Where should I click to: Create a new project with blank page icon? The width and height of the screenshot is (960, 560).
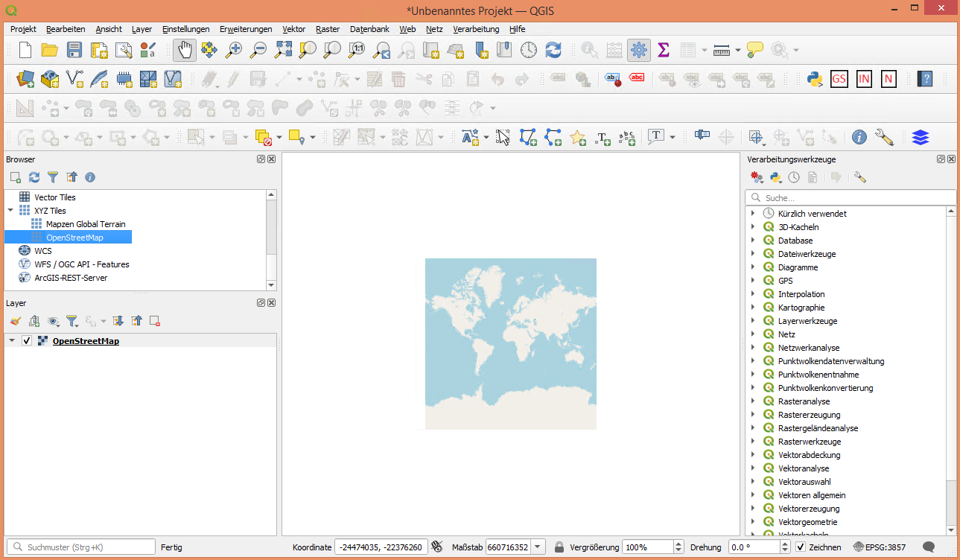(x=25, y=50)
